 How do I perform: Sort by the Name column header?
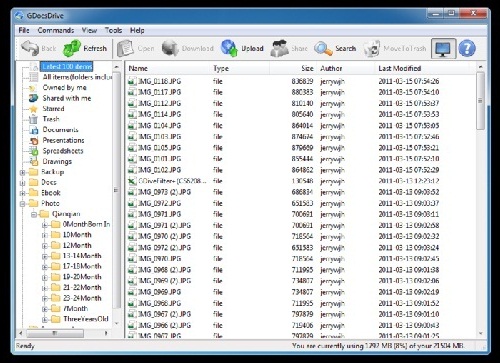point(168,68)
